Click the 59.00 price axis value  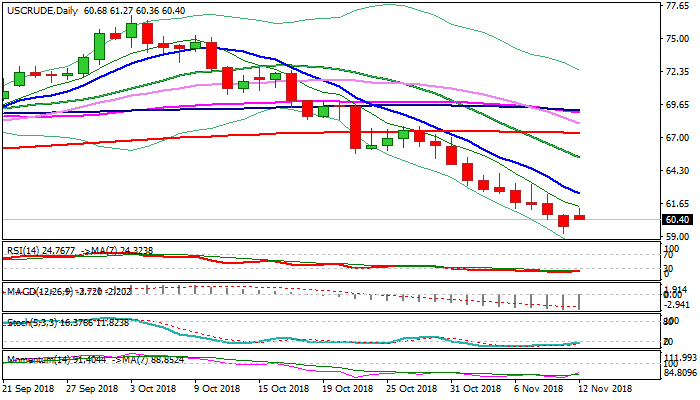678,237
